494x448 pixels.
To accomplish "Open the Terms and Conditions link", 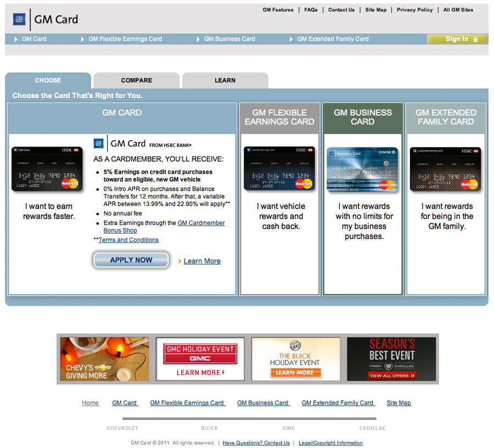I will 128,240.
